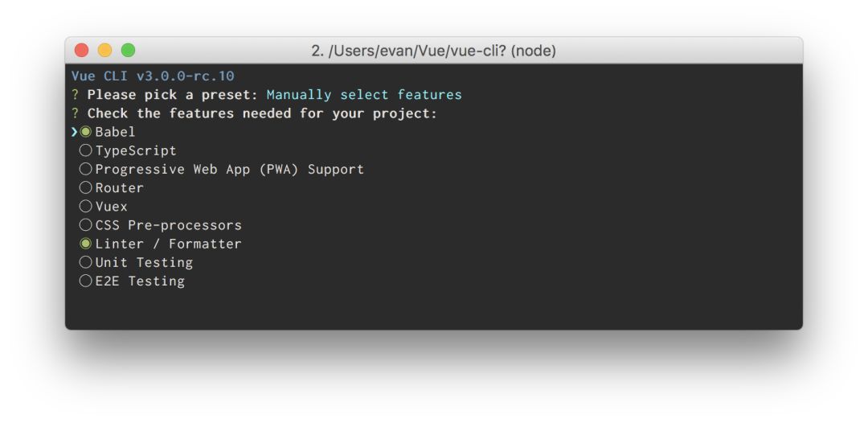Click the E2E Testing label text
This screenshot has height=423, width=868.
point(140,281)
